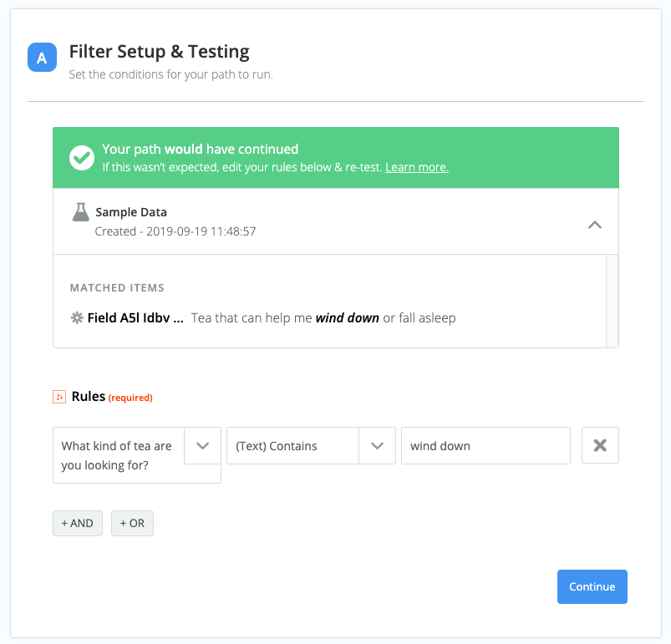Click the blue path A badge icon
The height and width of the screenshot is (644, 671).
(42, 58)
